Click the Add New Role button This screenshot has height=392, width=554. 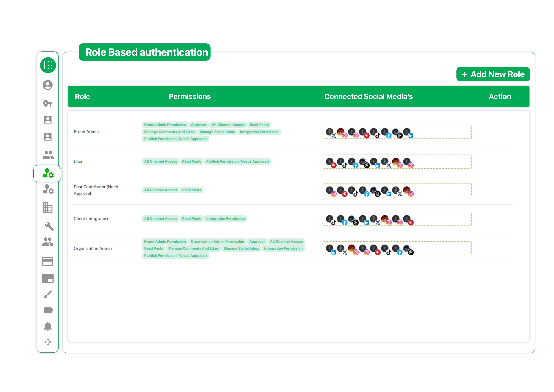[493, 74]
